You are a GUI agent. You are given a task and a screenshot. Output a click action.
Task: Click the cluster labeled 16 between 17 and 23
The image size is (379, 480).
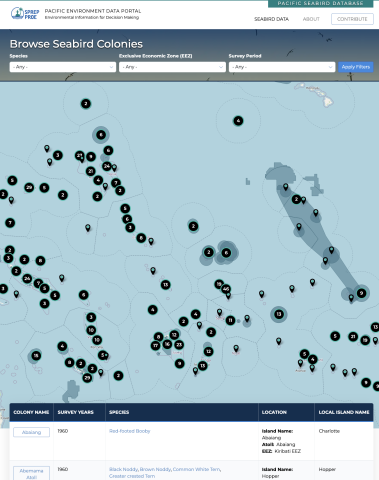coord(167,344)
